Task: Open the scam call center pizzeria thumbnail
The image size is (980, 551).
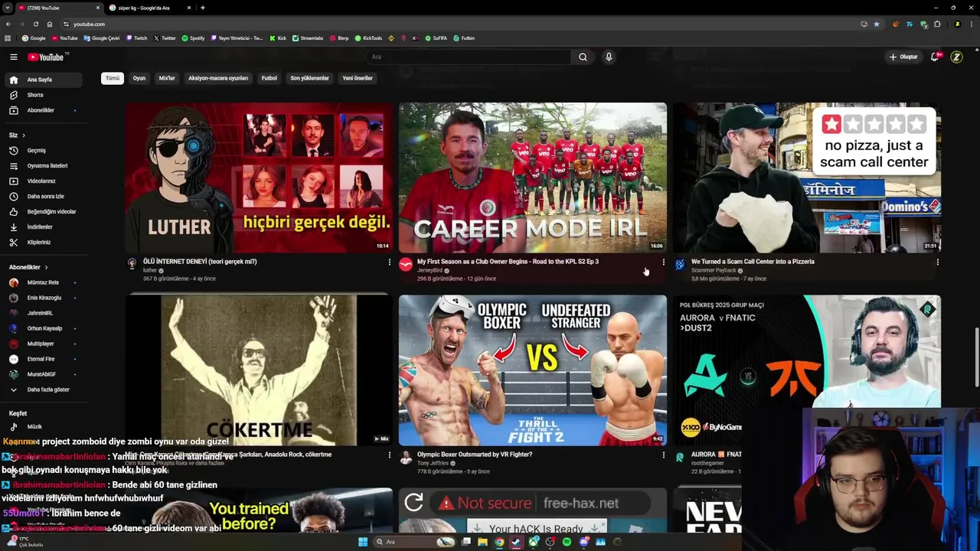Action: point(807,178)
